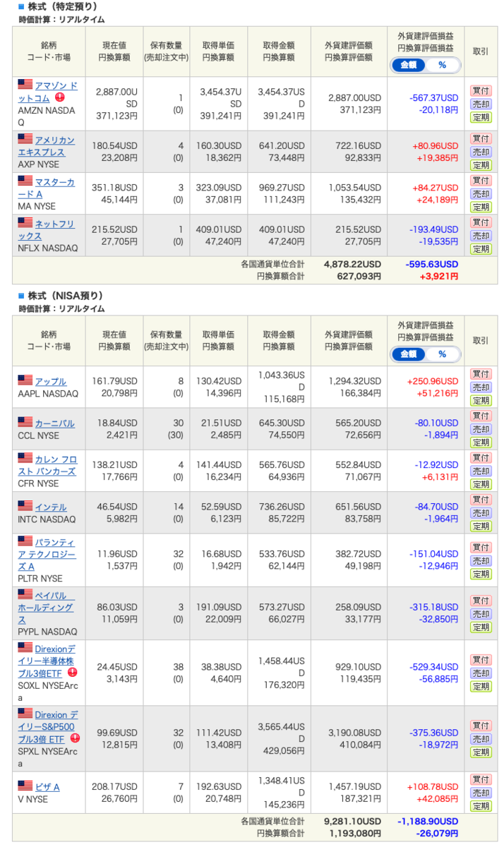
Task: Switch 特定預り table to % display
Action: point(443,65)
